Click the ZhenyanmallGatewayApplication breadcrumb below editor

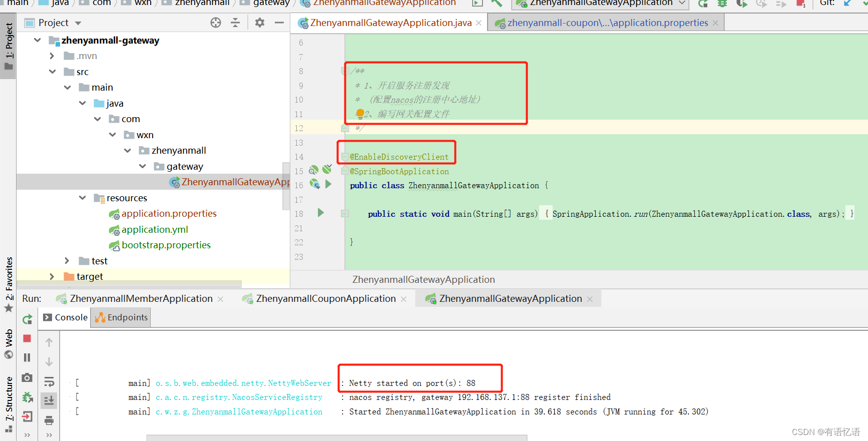click(423, 279)
